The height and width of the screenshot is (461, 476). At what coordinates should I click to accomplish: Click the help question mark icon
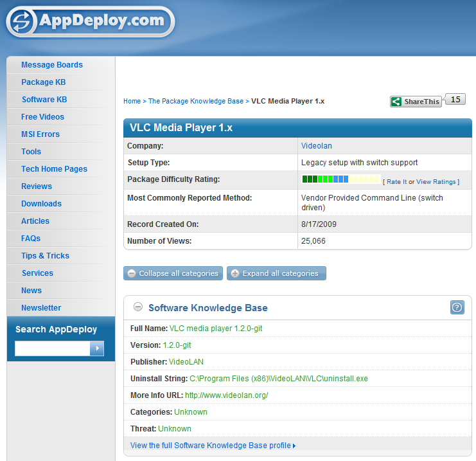[457, 307]
